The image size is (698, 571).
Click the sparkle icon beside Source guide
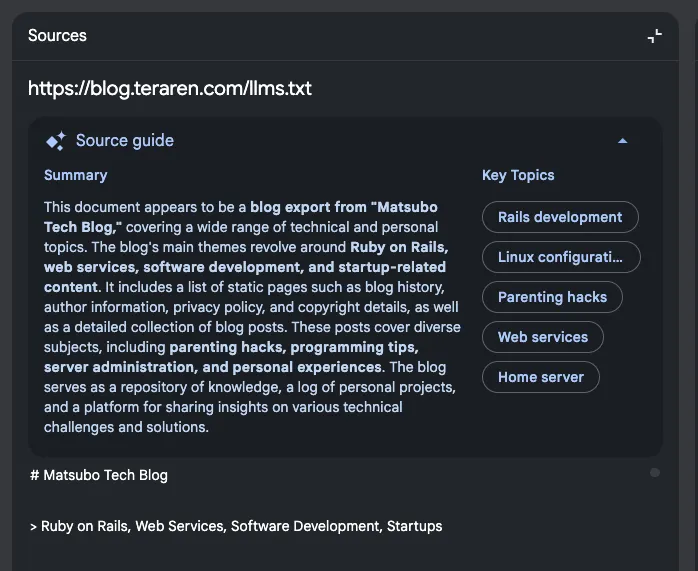coord(56,141)
